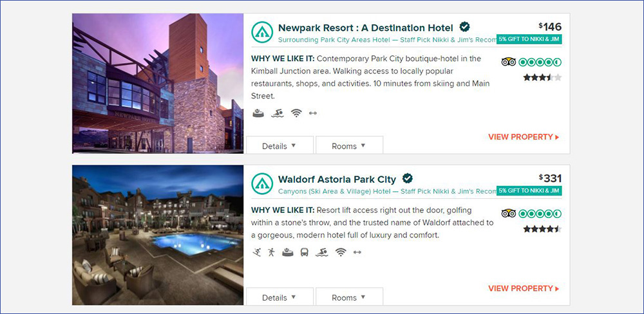Click the $146 price for Newpark Resort
The image size is (644, 314).
pos(550,26)
